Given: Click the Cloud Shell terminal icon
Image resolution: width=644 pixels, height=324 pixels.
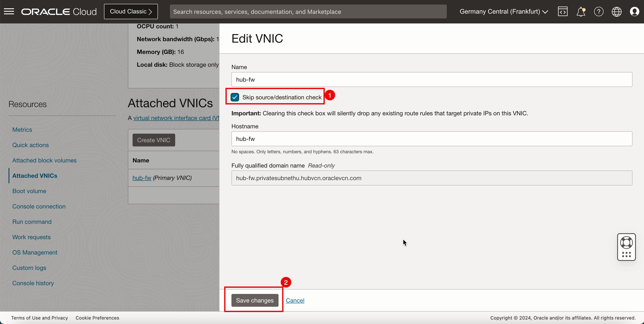Looking at the screenshot, I should point(563,11).
